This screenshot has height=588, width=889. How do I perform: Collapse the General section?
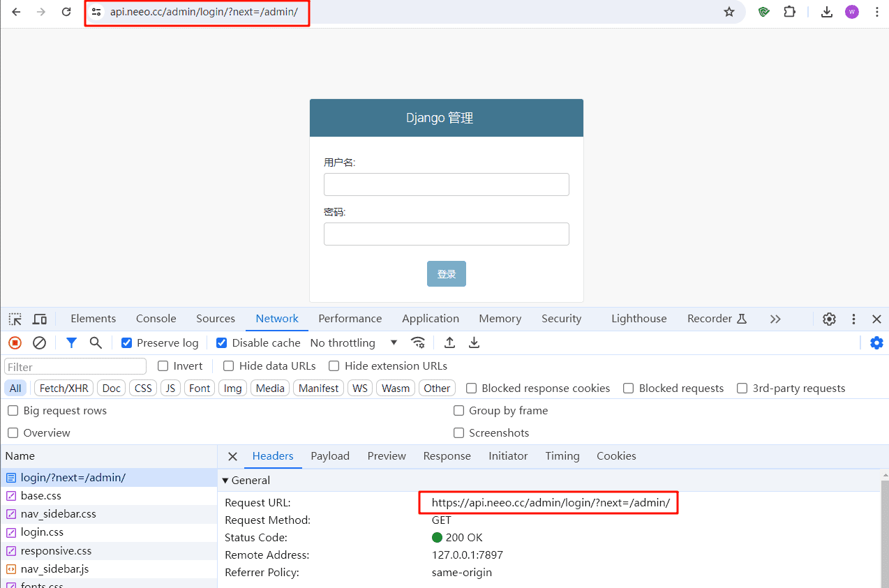point(225,480)
